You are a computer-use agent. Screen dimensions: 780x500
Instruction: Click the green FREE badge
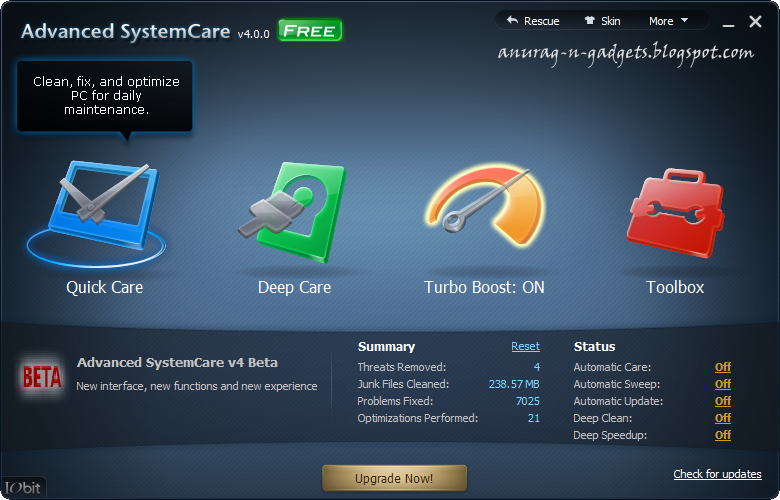coord(310,30)
